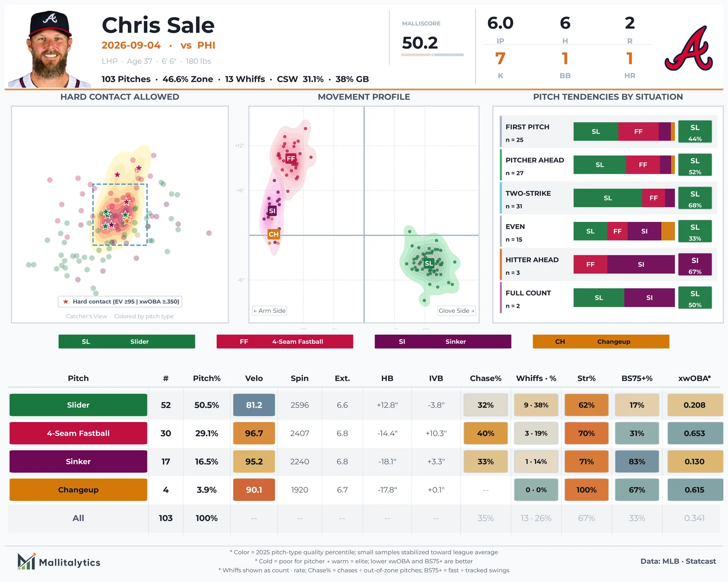Click the SI marker in movement plot
Image resolution: width=728 pixels, height=582 pixels.
pos(272,211)
